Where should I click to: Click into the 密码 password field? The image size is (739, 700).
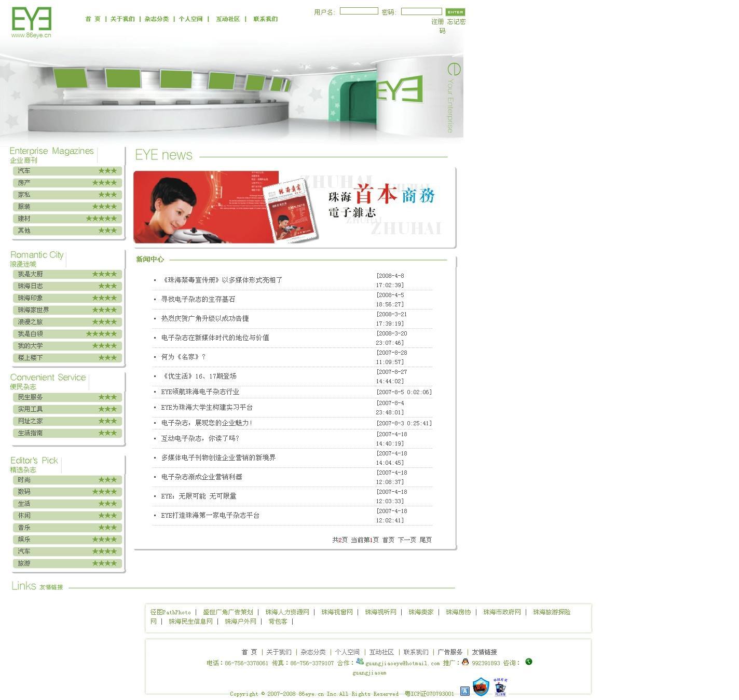point(421,11)
